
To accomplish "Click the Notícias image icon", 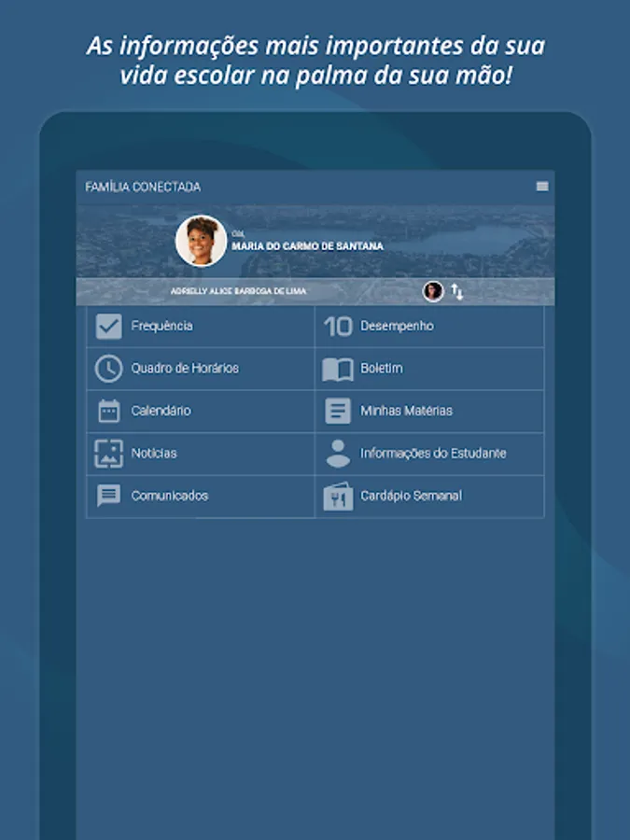I will tap(109, 454).
